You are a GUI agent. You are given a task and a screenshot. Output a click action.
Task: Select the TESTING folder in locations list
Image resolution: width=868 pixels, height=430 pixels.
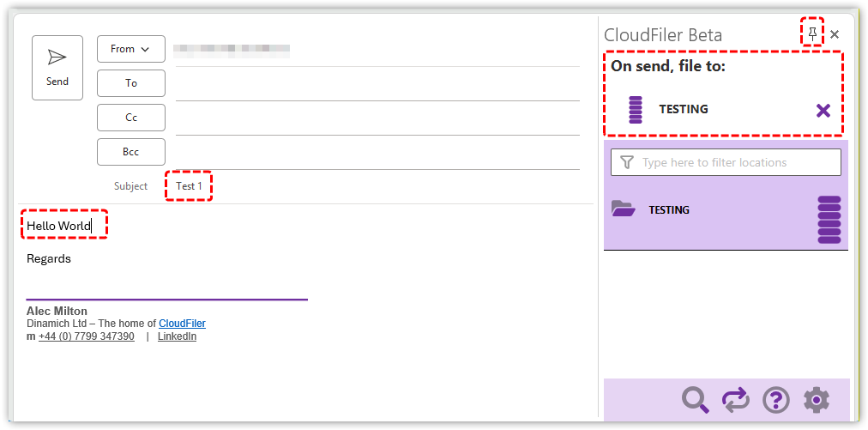coord(669,209)
